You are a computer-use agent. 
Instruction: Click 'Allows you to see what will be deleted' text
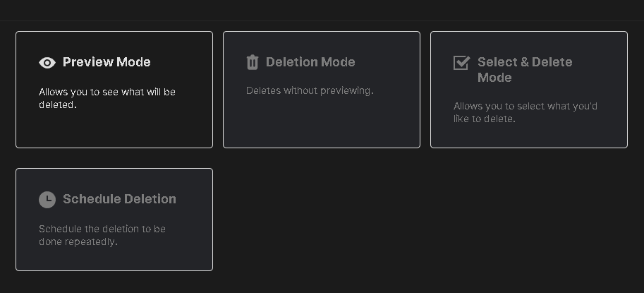pyautogui.click(x=107, y=98)
